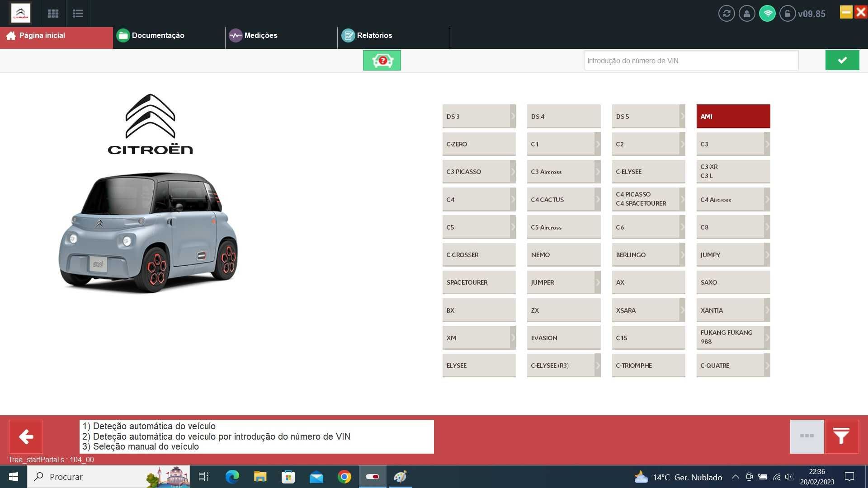The width and height of the screenshot is (868, 488).
Task: Expand the JUMPER chevron
Action: click(x=598, y=282)
